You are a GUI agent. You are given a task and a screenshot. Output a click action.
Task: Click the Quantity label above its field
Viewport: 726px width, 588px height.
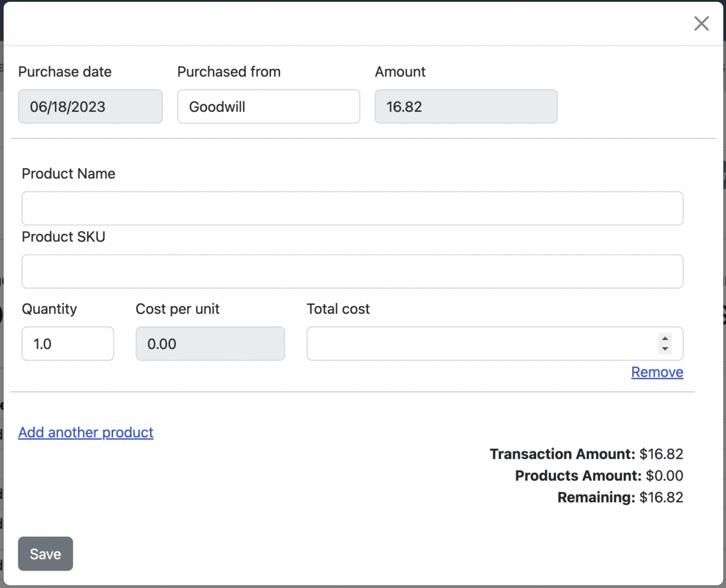coord(49,309)
